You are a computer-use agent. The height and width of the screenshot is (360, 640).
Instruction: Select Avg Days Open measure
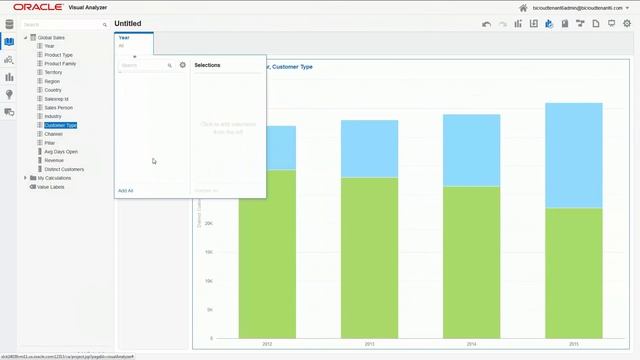tap(61, 151)
